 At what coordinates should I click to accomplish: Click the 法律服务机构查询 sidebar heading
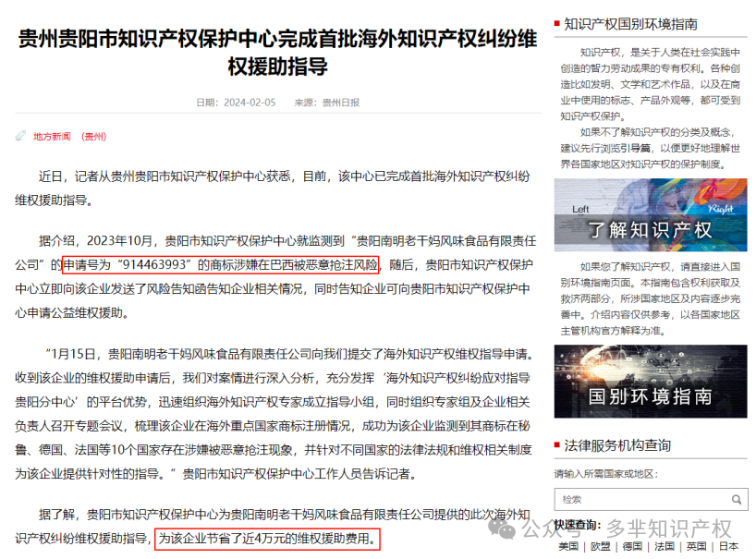(617, 445)
